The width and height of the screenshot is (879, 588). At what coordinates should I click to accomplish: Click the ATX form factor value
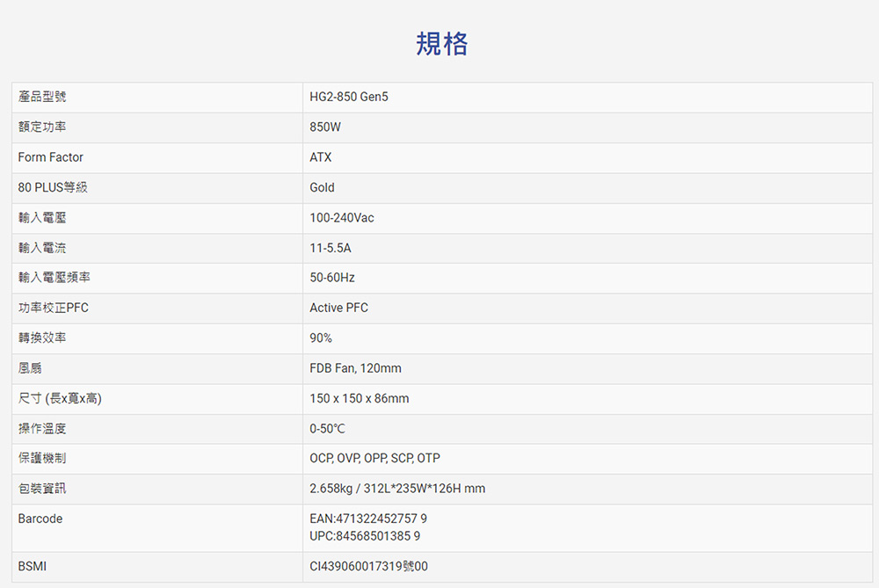click(x=321, y=157)
